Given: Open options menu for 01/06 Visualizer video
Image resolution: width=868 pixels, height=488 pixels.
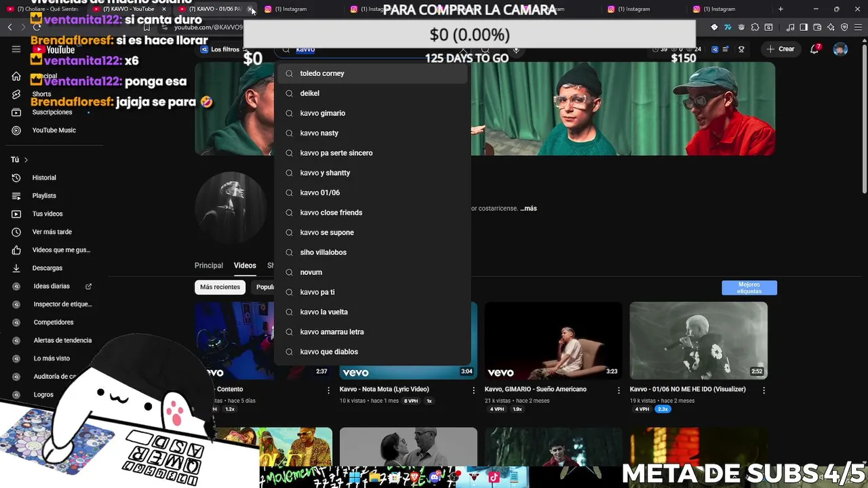Looking at the screenshot, I should 764,390.
